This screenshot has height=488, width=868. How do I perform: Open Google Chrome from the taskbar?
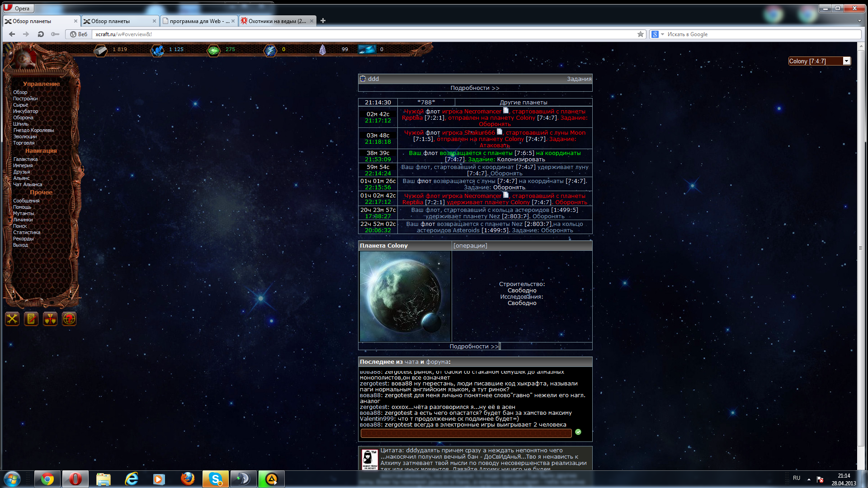[x=47, y=479]
